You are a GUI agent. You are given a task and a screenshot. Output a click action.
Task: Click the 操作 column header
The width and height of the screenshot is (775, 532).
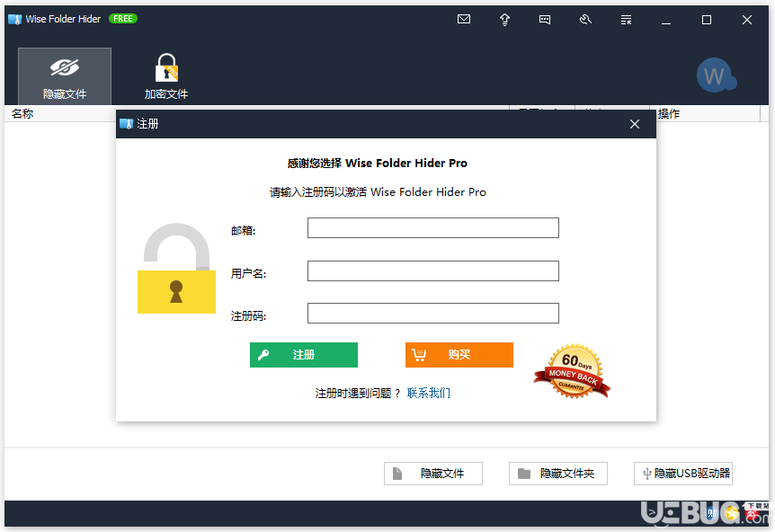tap(669, 113)
